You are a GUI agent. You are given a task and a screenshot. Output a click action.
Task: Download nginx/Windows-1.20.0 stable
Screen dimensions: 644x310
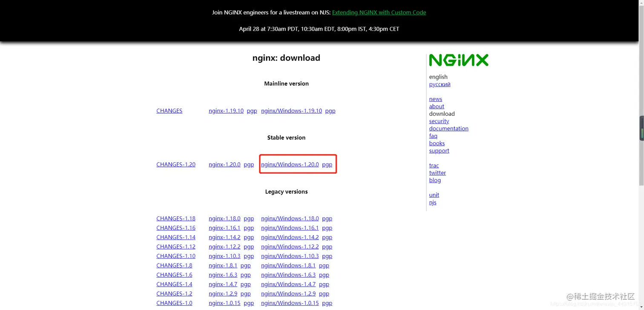click(x=290, y=164)
